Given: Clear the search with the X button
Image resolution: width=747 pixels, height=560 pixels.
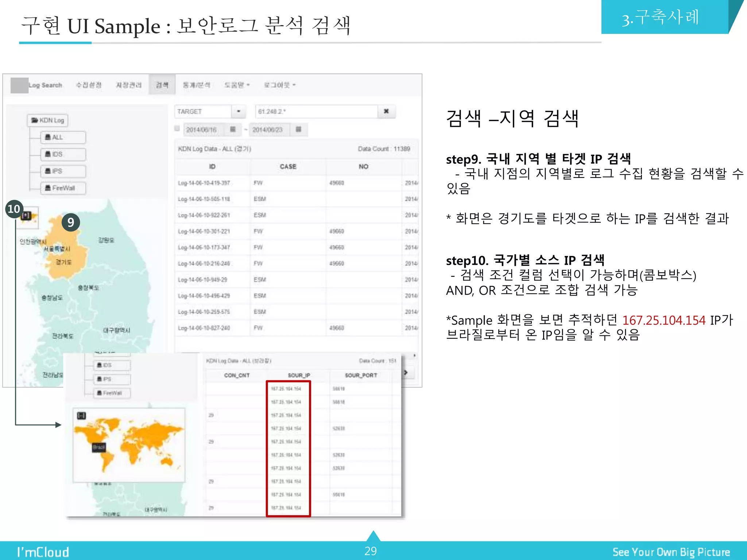Looking at the screenshot, I should pyautogui.click(x=386, y=112).
